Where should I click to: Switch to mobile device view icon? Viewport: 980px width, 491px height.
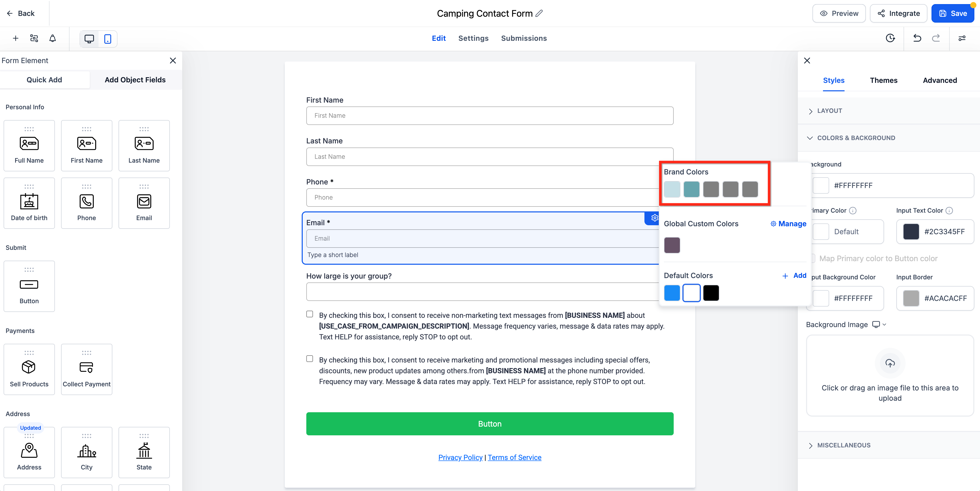click(x=108, y=39)
